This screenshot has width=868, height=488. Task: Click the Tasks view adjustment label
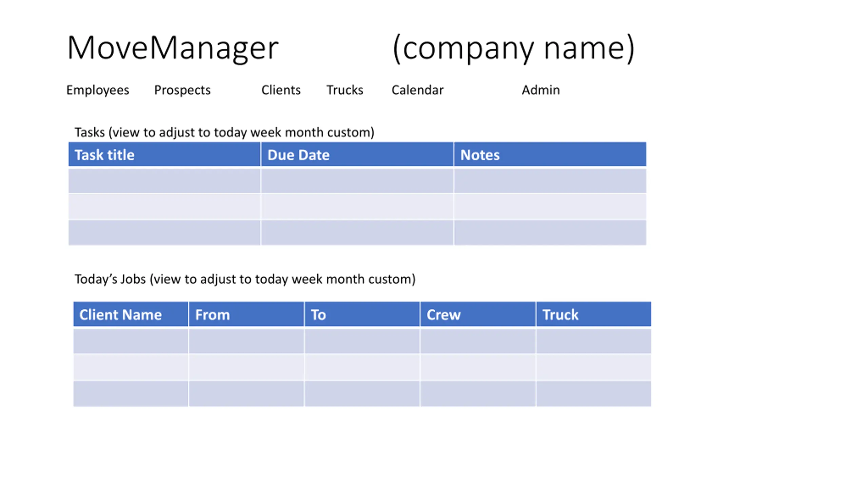coord(224,132)
